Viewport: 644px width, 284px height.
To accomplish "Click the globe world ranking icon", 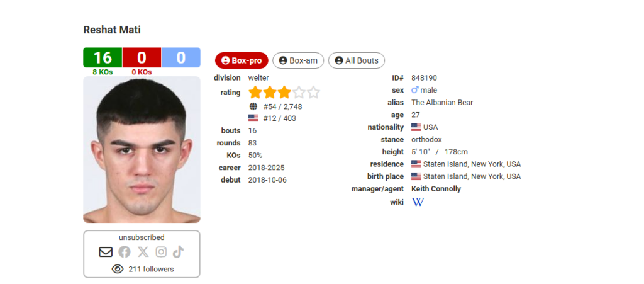I will 253,106.
